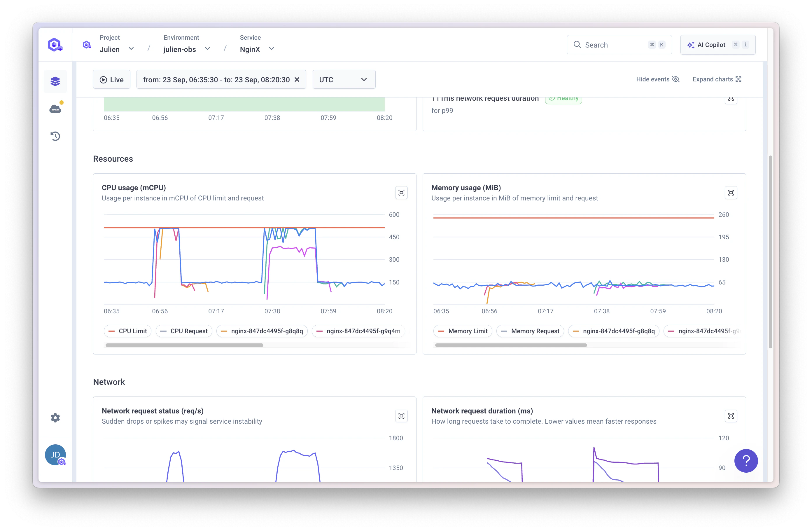Expand the CPU usage chart via its fullscreen icon
This screenshot has width=812, height=531.
[402, 193]
